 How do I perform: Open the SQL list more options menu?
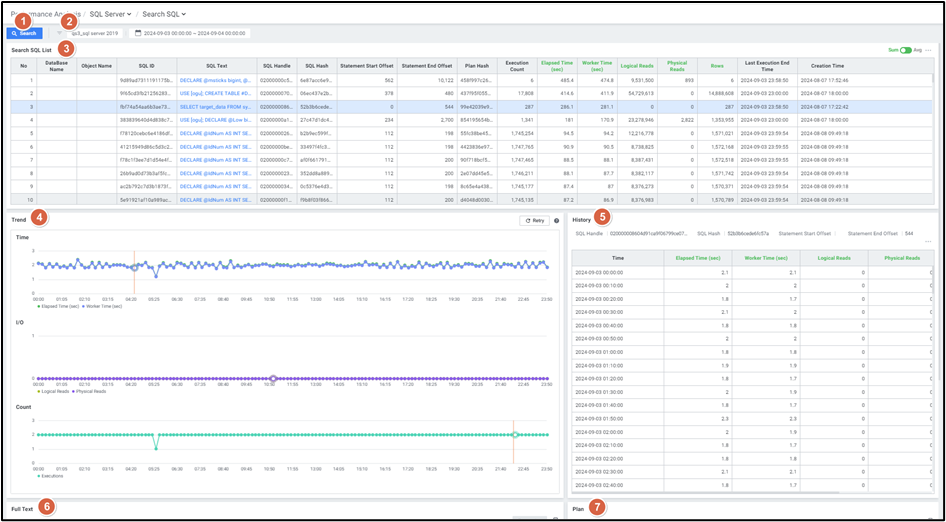(930, 49)
